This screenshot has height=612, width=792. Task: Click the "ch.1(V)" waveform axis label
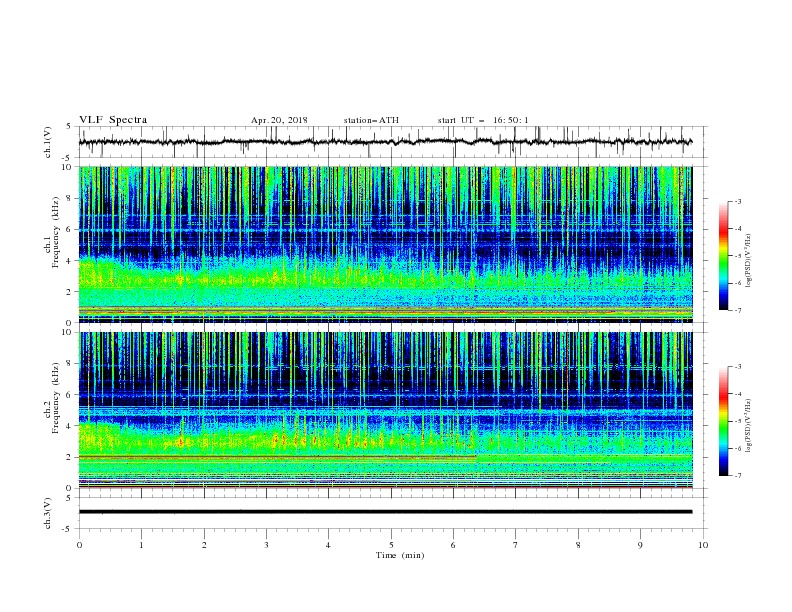[x=48, y=142]
